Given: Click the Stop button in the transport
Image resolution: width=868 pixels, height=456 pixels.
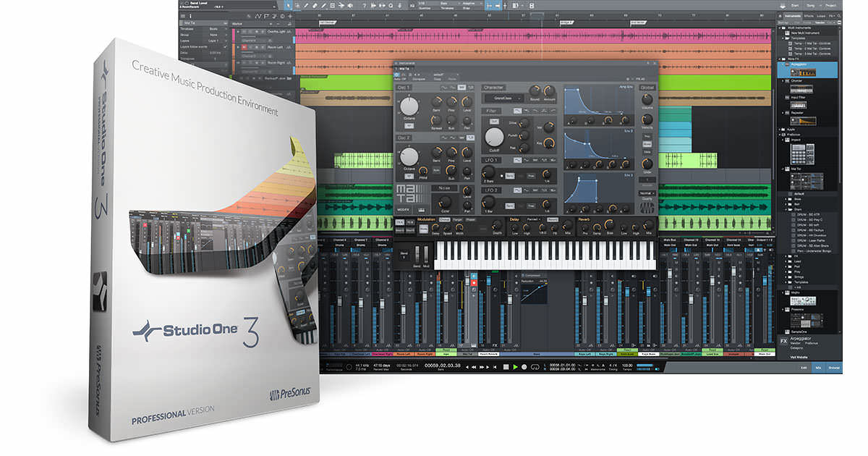Looking at the screenshot, I should (506, 367).
